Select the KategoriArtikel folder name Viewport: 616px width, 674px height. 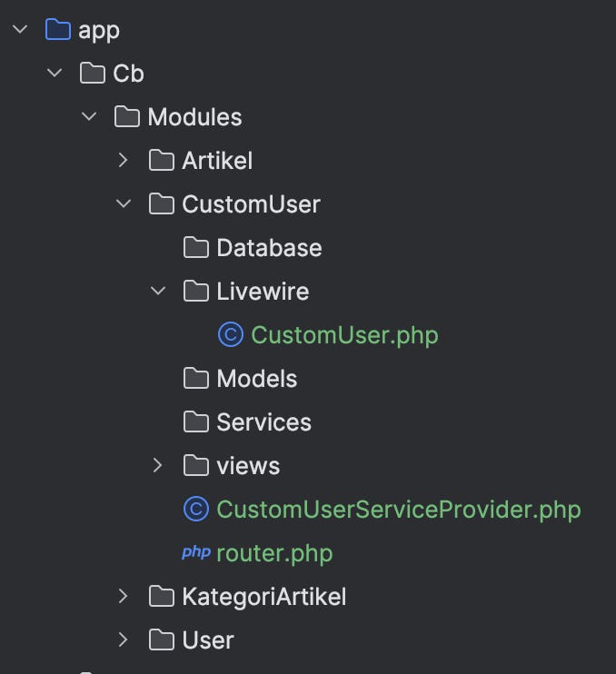[x=264, y=597]
